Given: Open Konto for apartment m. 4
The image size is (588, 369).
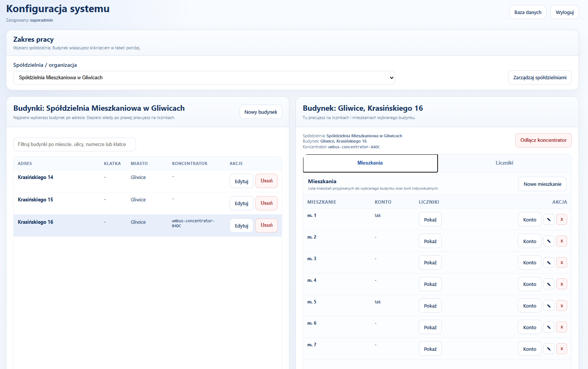Looking at the screenshot, I should [530, 284].
